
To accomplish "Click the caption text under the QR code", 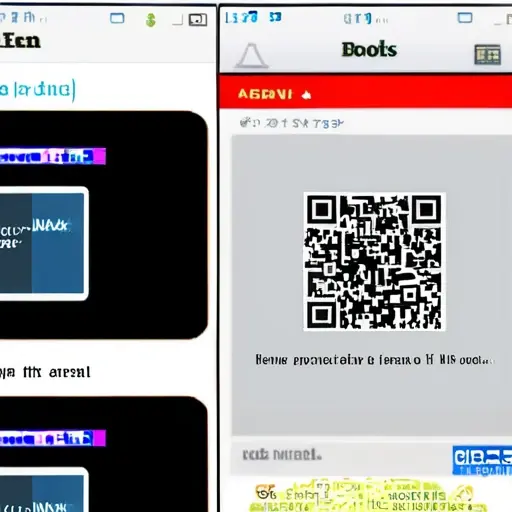I will [374, 360].
